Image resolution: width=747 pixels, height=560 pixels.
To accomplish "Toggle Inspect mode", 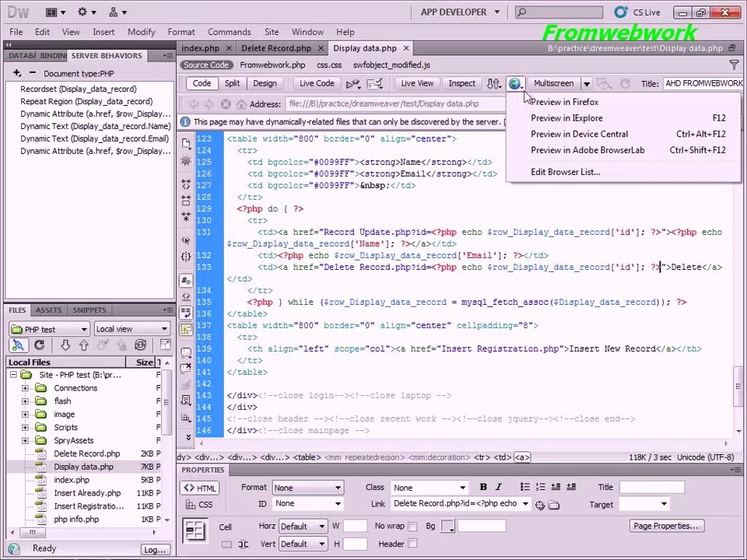I will coord(461,84).
